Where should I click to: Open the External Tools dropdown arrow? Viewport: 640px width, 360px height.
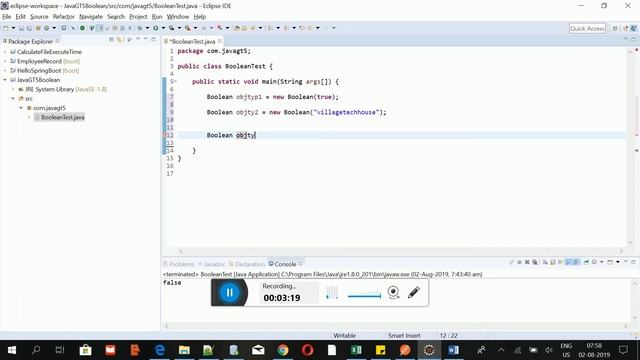click(195, 28)
